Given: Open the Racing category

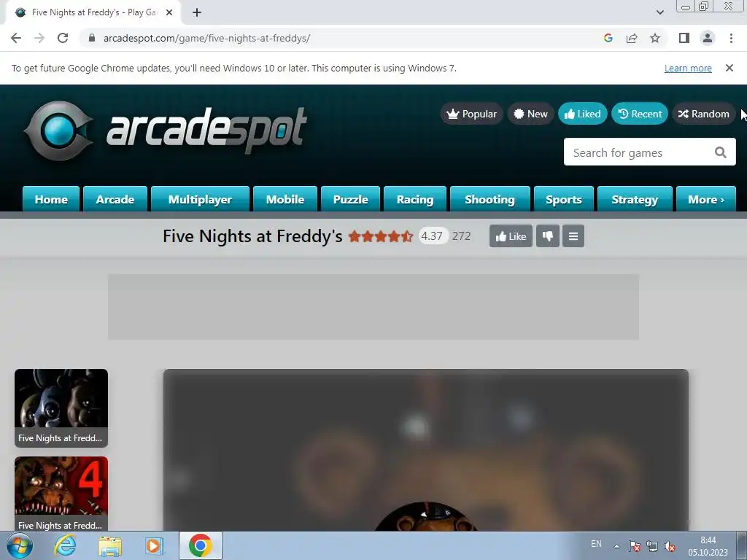Looking at the screenshot, I should point(415,199).
